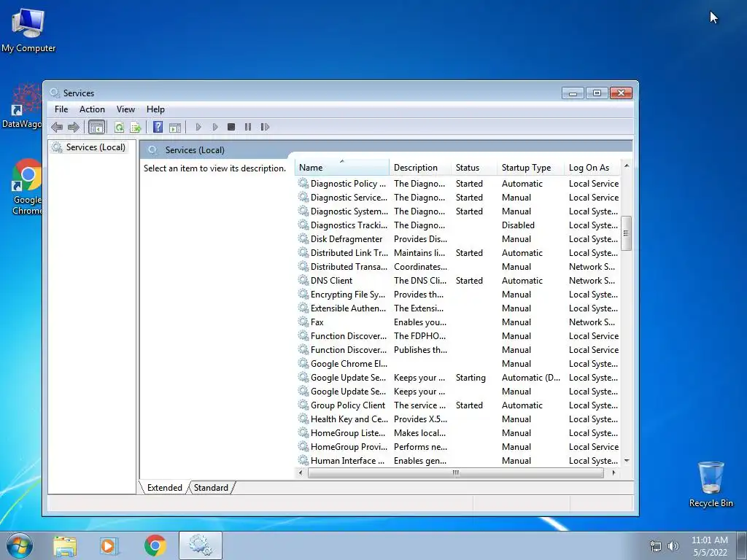The height and width of the screenshot is (560, 747).
Task: Select the Distributed Transa... service name
Action: [349, 266]
